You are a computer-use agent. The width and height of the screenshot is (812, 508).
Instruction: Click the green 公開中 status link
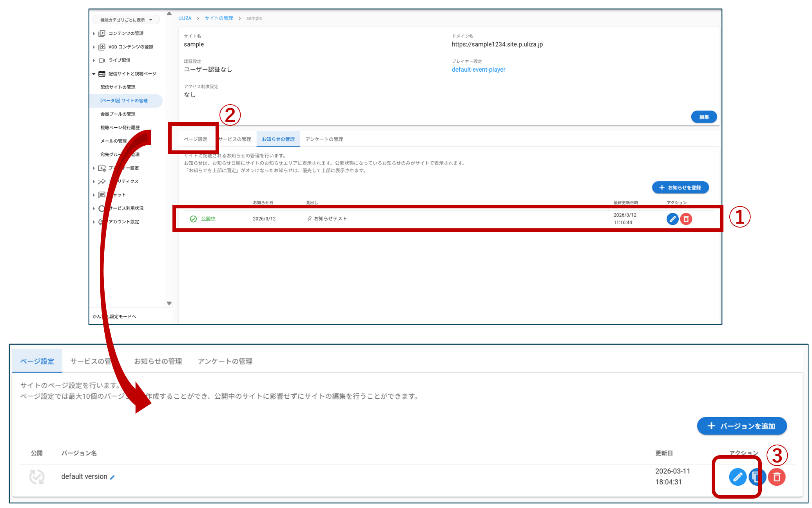click(208, 219)
